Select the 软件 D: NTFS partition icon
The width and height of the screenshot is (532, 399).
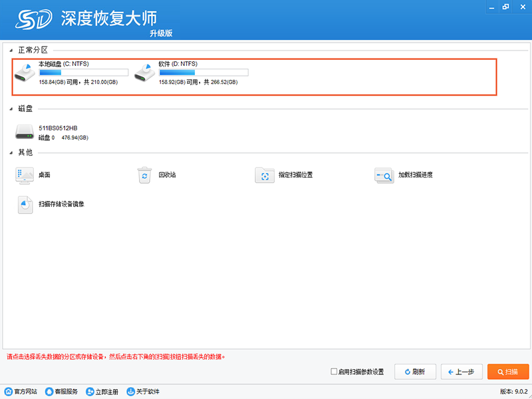[x=146, y=73]
